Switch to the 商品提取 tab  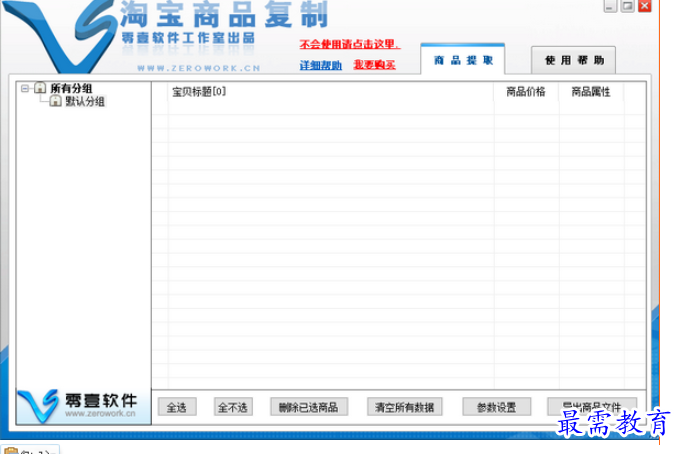pos(462,60)
